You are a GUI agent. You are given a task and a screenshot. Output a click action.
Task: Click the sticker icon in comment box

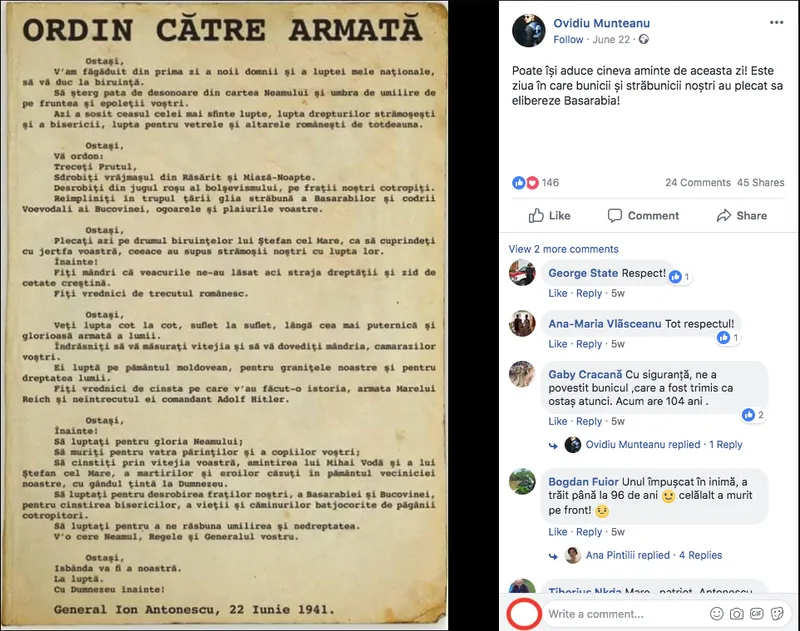click(777, 614)
